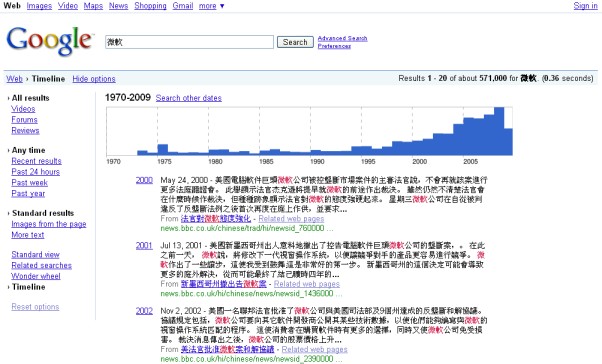Open Advanced Search link
Screen dimensions: 602x364
pyautogui.click(x=342, y=38)
